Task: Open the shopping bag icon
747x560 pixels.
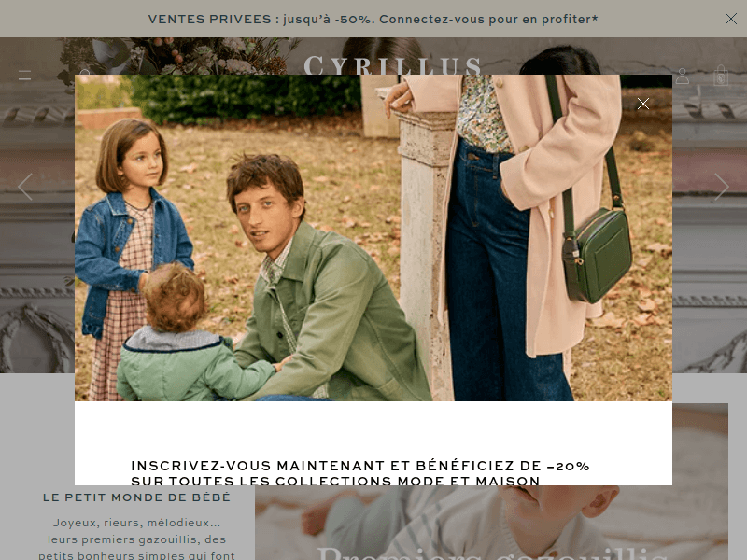Action: tap(721, 76)
